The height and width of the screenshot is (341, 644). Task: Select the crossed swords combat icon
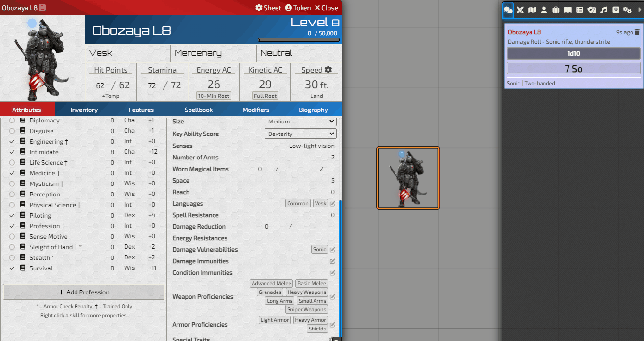520,10
